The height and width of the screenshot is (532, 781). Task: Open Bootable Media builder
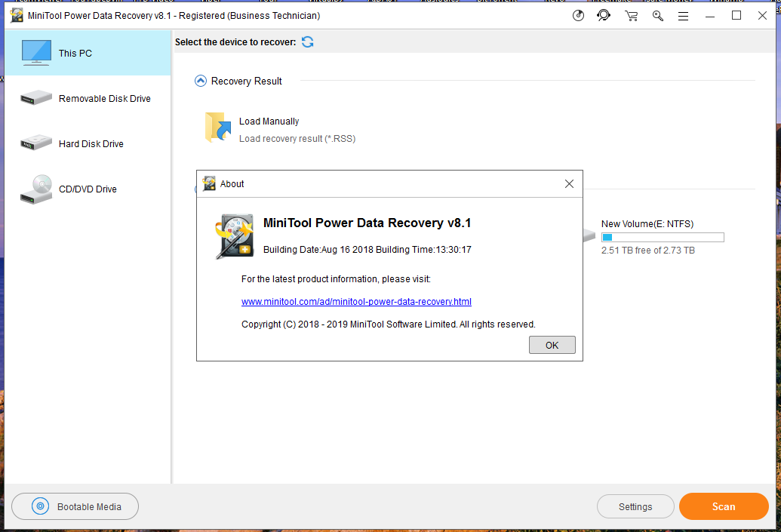(75, 506)
